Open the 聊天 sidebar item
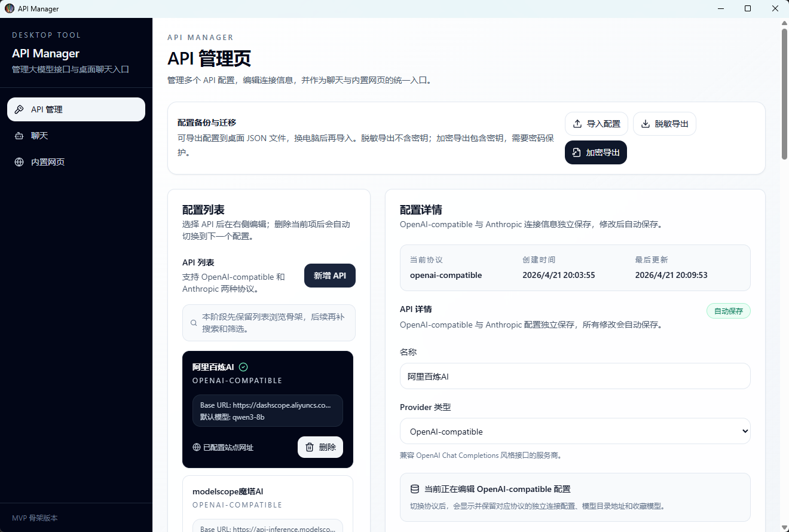This screenshot has height=532, width=789. point(76,136)
